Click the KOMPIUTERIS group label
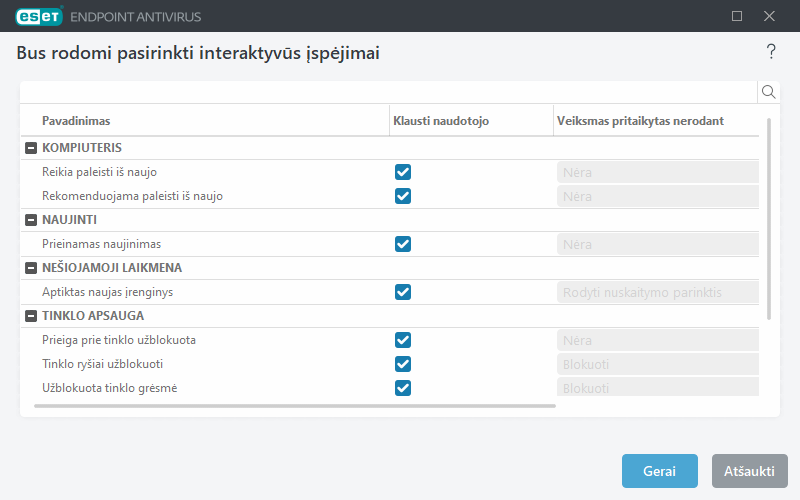Screen dimensions: 800x500 [x=82, y=148]
